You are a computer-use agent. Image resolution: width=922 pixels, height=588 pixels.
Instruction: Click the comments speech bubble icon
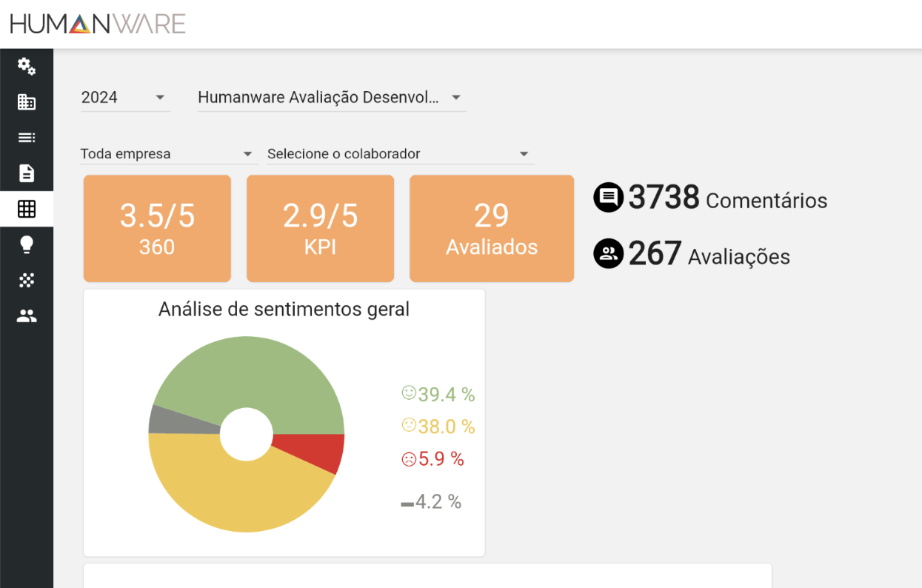pyautogui.click(x=608, y=198)
